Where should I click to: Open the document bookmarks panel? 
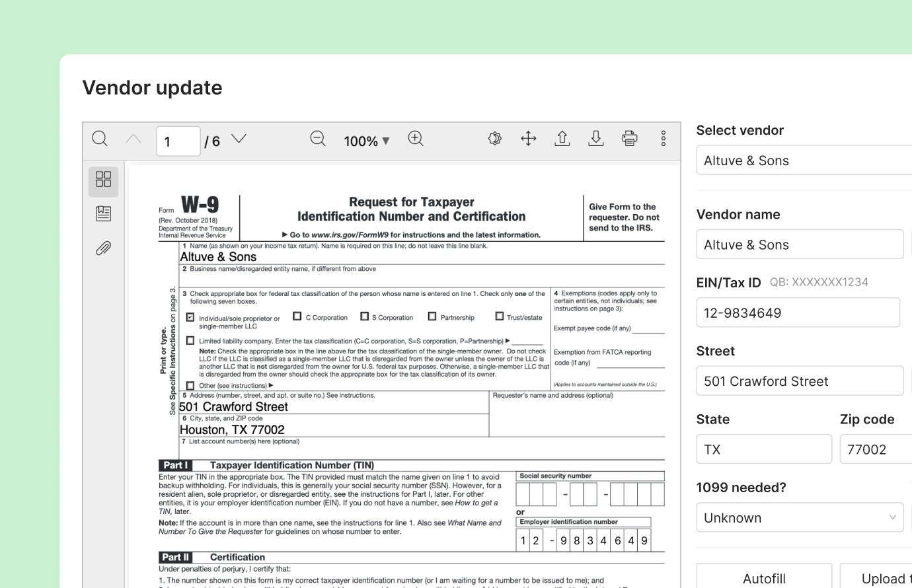(103, 213)
